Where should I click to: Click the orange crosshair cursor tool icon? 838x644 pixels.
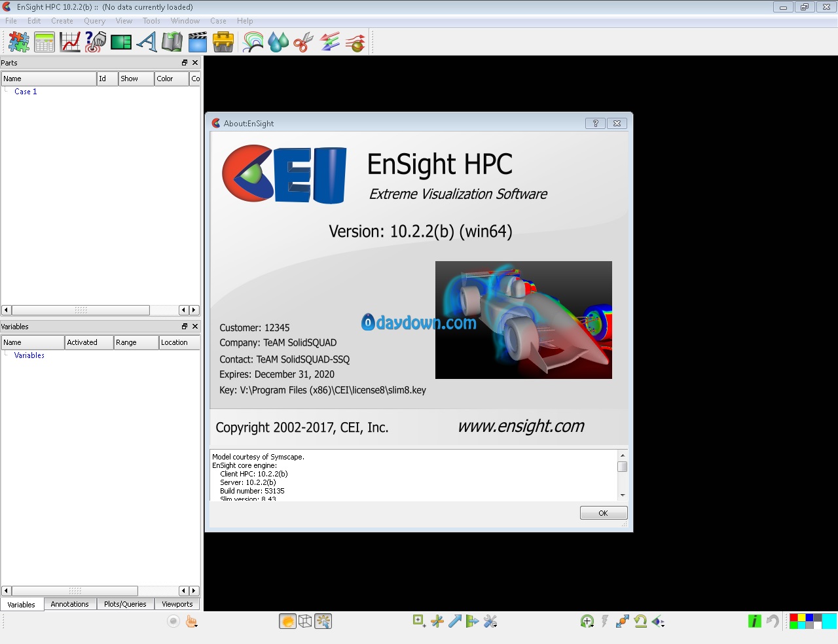tap(437, 621)
